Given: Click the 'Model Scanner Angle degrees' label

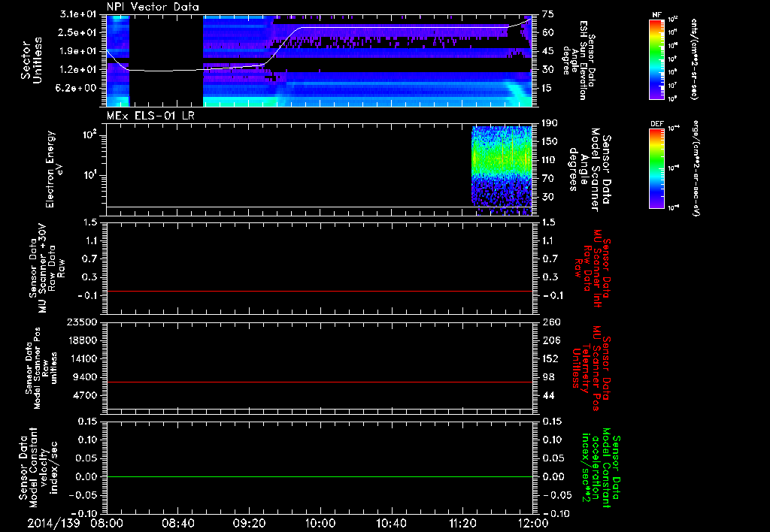Looking at the screenshot, I should [x=590, y=170].
